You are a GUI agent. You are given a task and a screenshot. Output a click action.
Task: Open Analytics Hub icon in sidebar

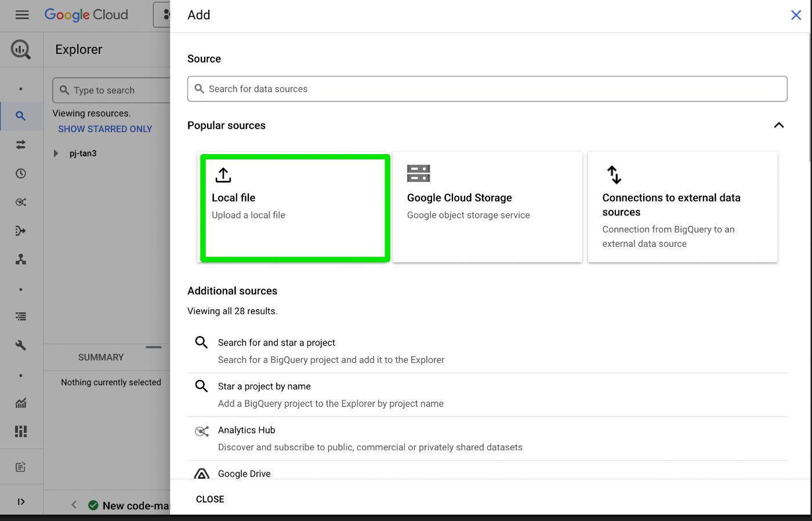[x=21, y=202]
